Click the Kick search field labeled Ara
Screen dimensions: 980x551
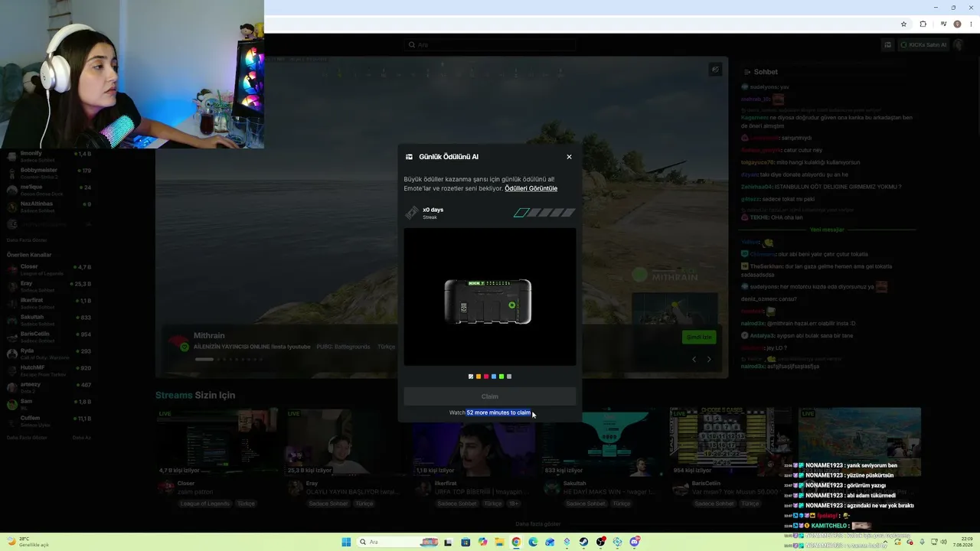tap(490, 45)
